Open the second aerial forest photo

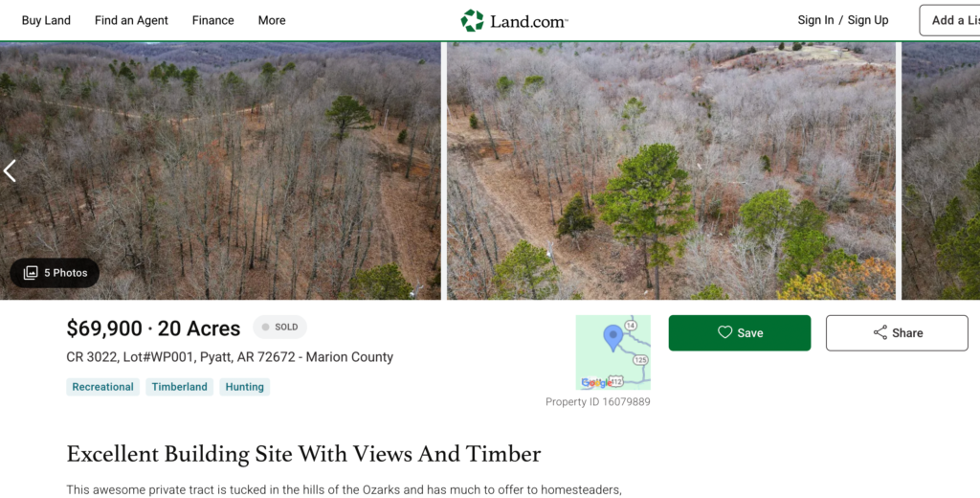click(671, 170)
